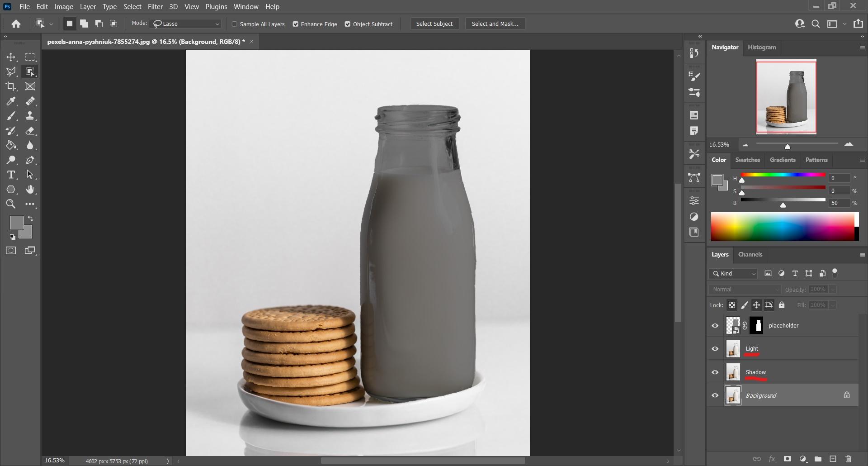Open the Lasso mode dropdown
The image size is (868, 466).
tap(186, 24)
